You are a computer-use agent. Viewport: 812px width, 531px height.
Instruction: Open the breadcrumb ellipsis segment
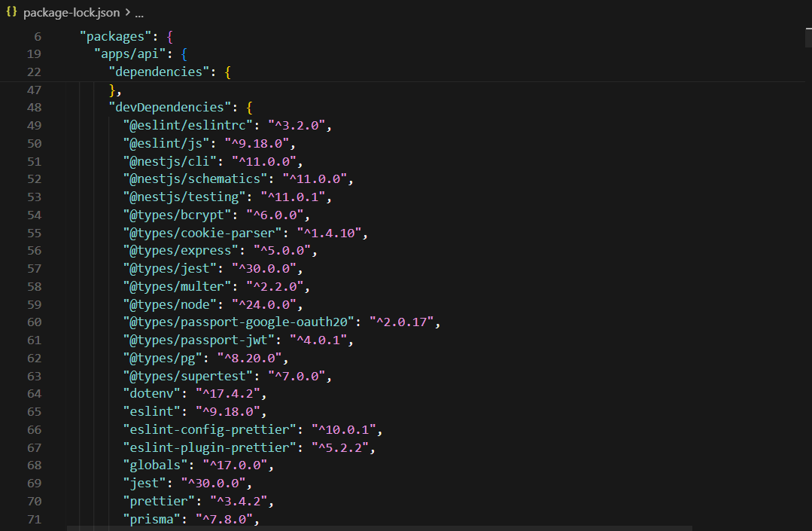[x=139, y=13]
